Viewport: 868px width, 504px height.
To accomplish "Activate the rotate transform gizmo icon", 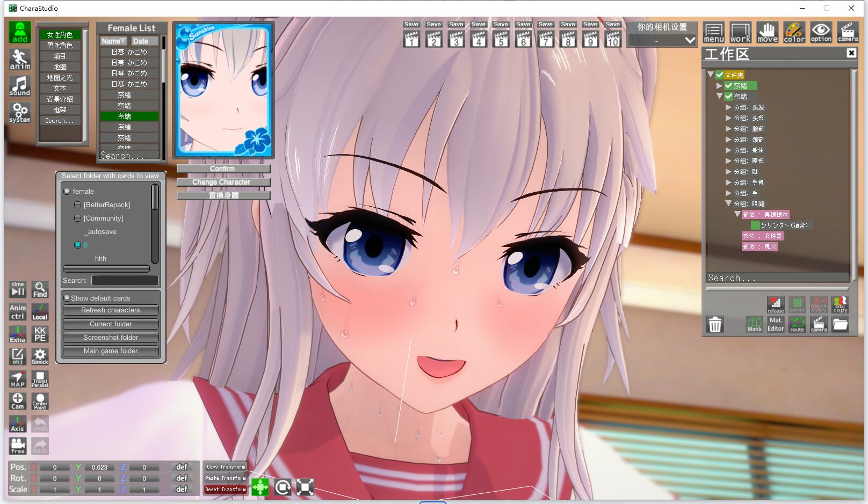I will (x=283, y=487).
